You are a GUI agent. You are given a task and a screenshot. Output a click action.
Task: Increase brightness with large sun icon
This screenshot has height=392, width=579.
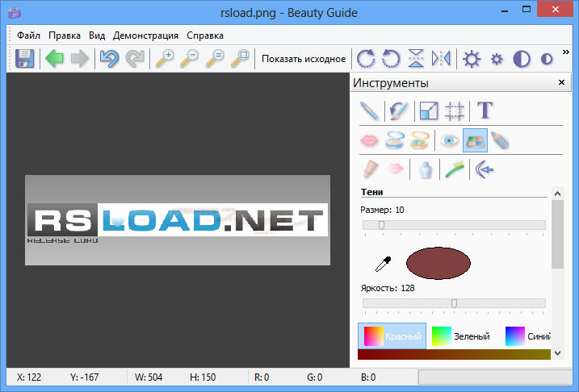point(472,59)
